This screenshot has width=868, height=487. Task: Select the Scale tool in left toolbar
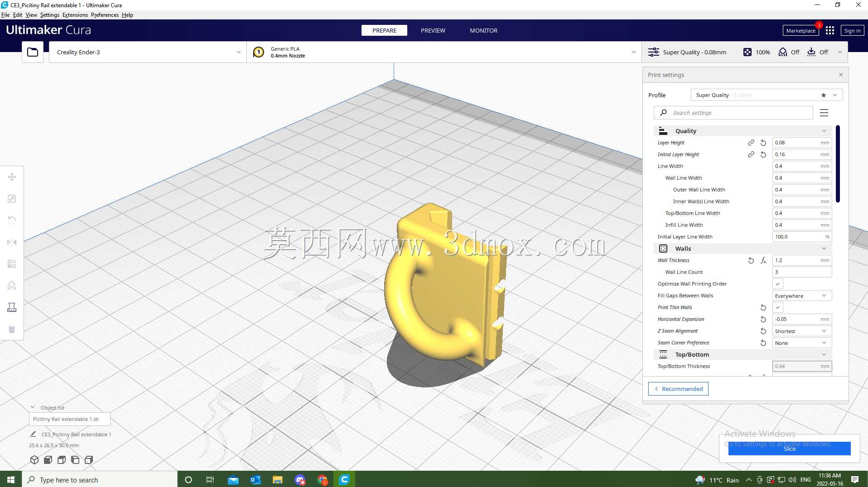[x=12, y=199]
